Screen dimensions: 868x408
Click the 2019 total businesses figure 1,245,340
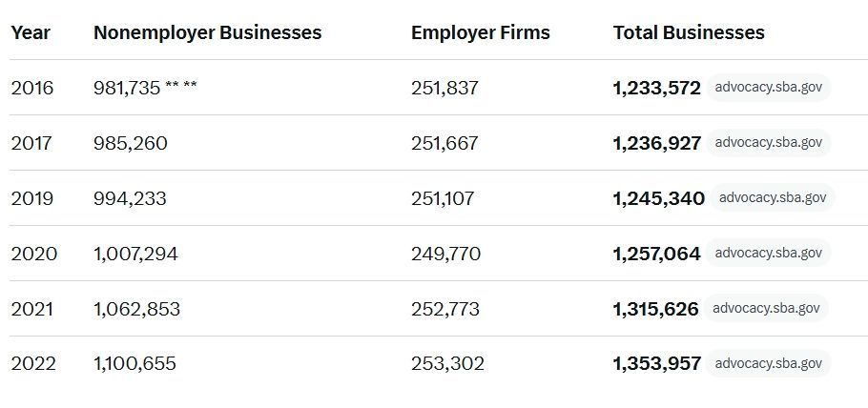[658, 198]
